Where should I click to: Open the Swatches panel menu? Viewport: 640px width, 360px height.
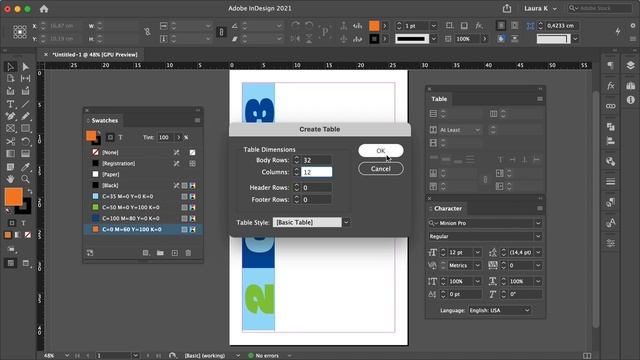tap(198, 120)
